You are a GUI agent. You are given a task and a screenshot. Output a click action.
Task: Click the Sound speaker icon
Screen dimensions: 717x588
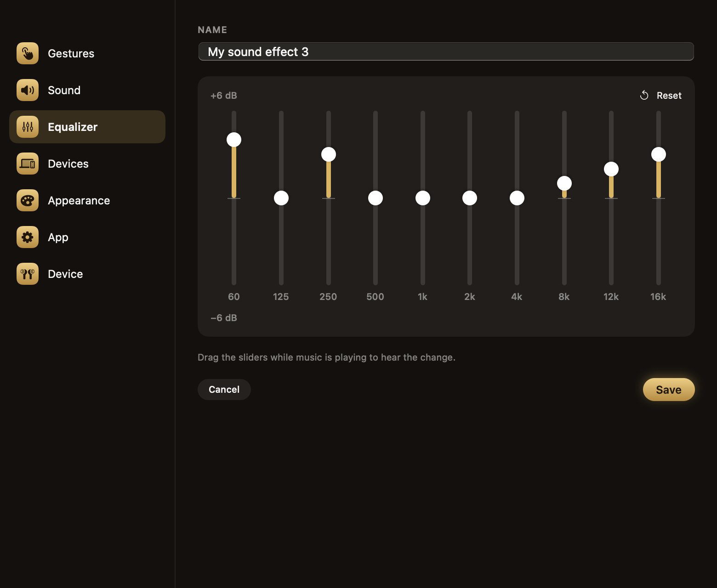coord(28,90)
